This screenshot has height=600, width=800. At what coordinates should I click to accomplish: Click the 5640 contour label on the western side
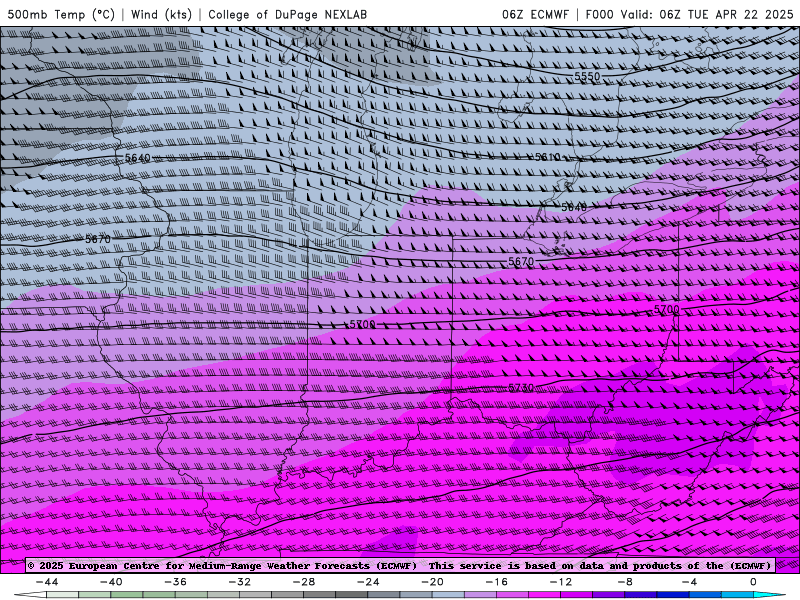138,158
